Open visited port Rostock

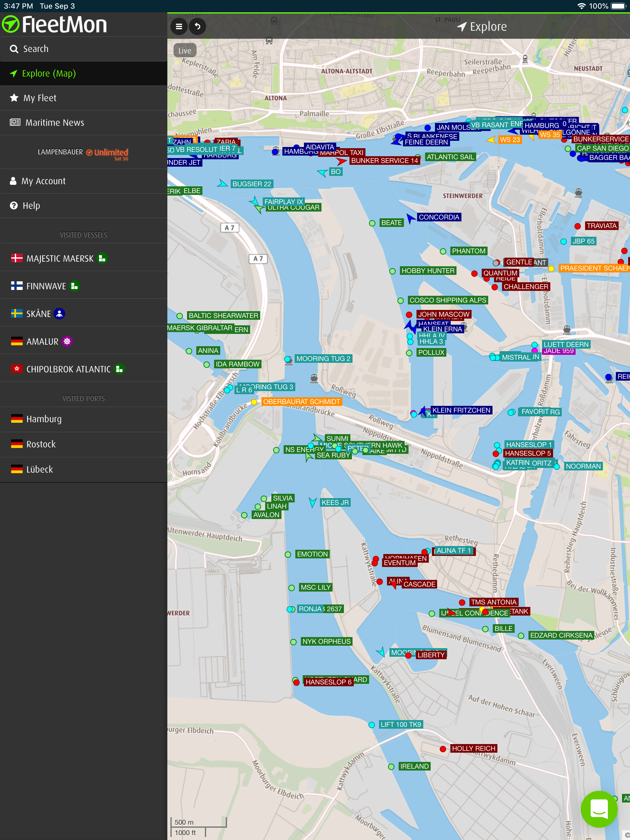tap(41, 444)
